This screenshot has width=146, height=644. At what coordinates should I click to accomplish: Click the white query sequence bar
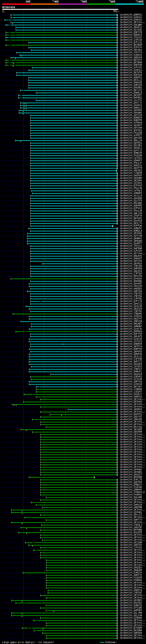tap(60, 10)
